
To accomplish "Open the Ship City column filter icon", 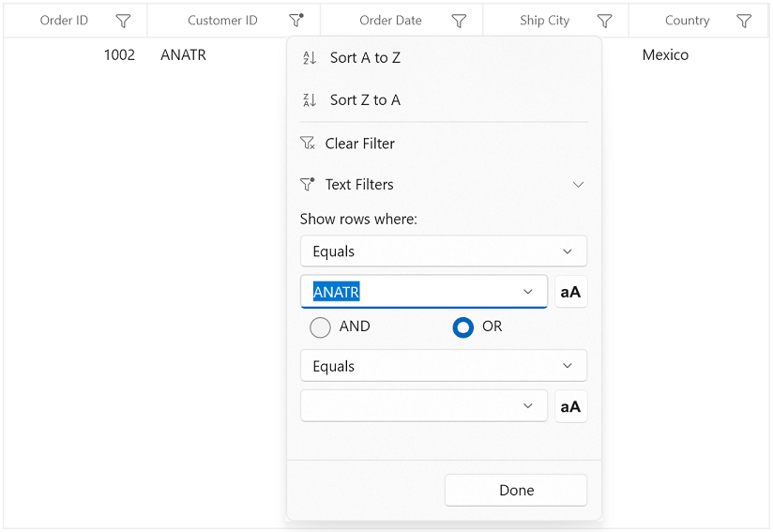I will tap(604, 21).
